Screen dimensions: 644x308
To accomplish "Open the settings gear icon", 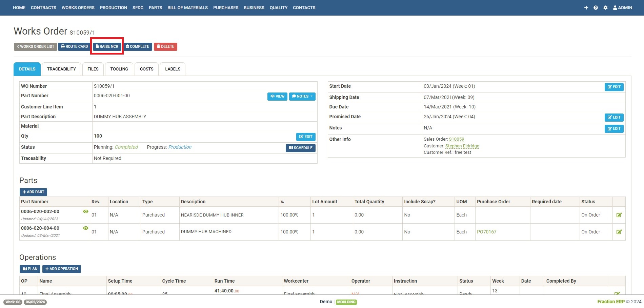I will [605, 8].
